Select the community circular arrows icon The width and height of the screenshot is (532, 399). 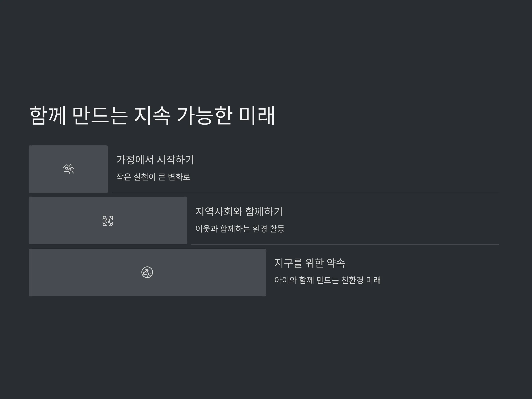108,221
